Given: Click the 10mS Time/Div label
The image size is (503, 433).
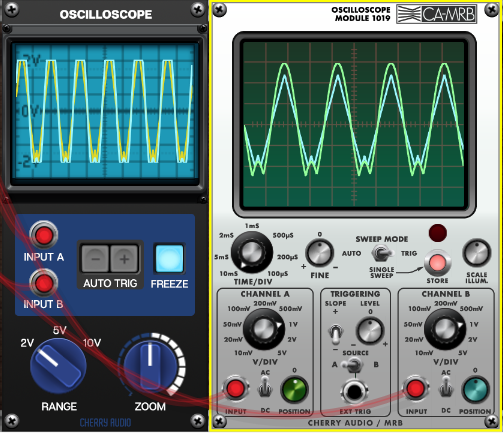Looking at the screenshot, I should click(228, 274).
